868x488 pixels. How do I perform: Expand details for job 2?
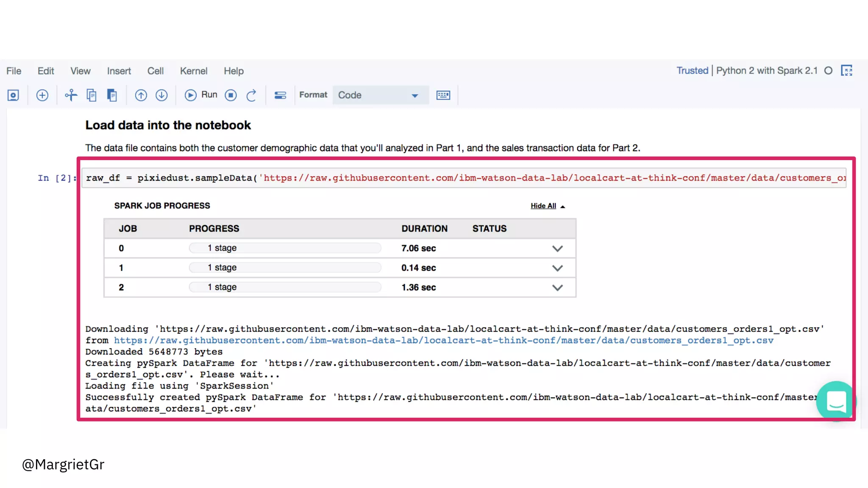click(x=557, y=288)
